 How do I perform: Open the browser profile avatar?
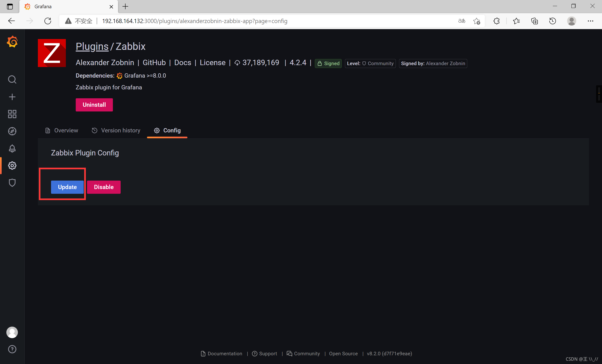[571, 21]
